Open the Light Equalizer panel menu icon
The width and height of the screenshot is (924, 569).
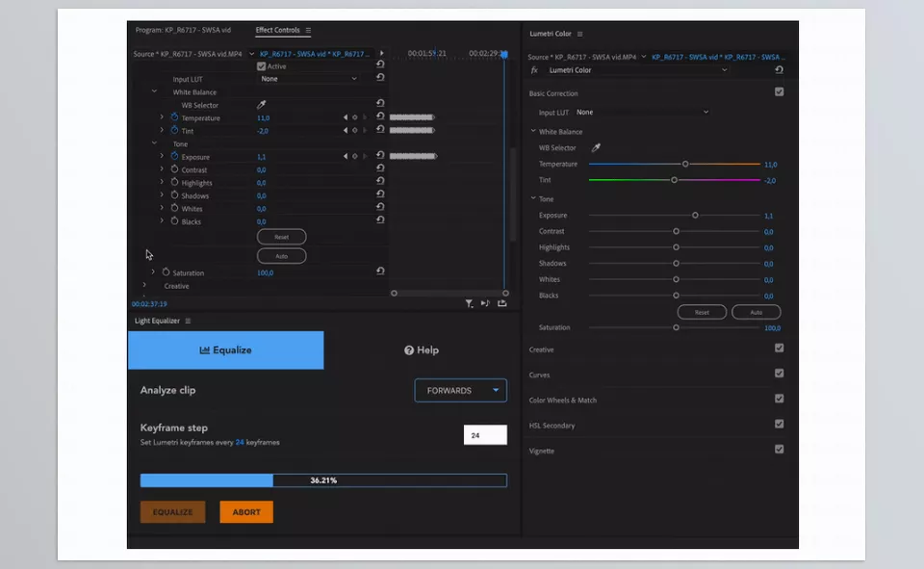coord(188,321)
